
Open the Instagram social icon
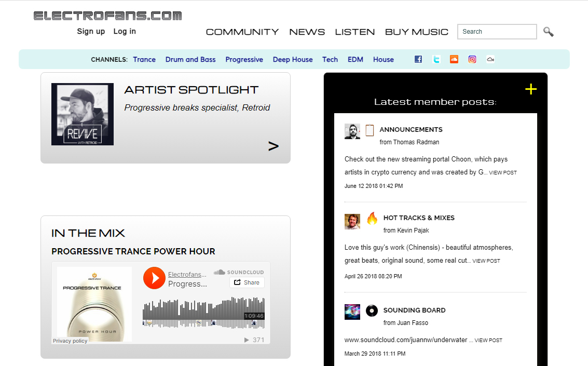(472, 59)
